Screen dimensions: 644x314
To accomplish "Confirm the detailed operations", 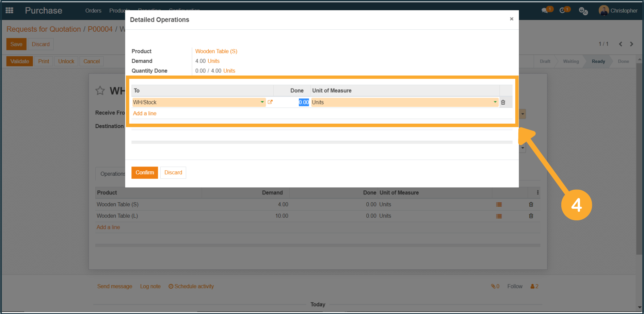I will (145, 173).
